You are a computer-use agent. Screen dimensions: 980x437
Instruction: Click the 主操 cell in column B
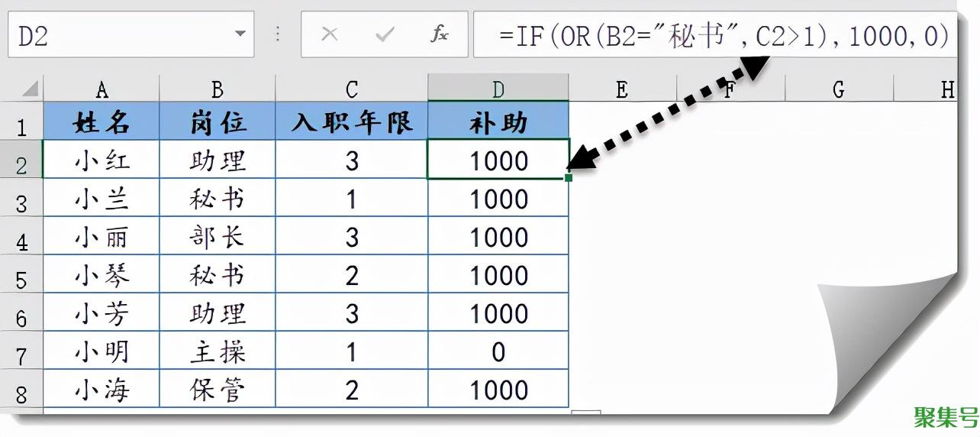218,351
